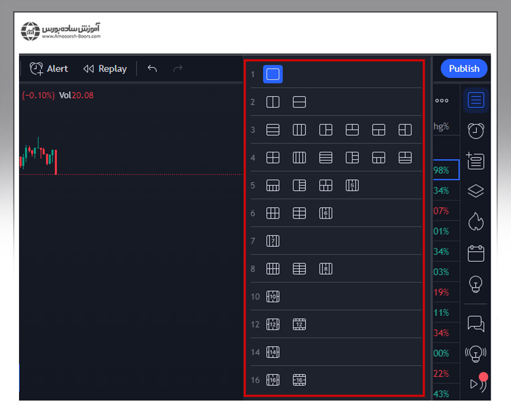Image resolution: width=511 pixels, height=420 pixels.
Task: Click the Undo arrow in the toolbar
Action: (152, 69)
